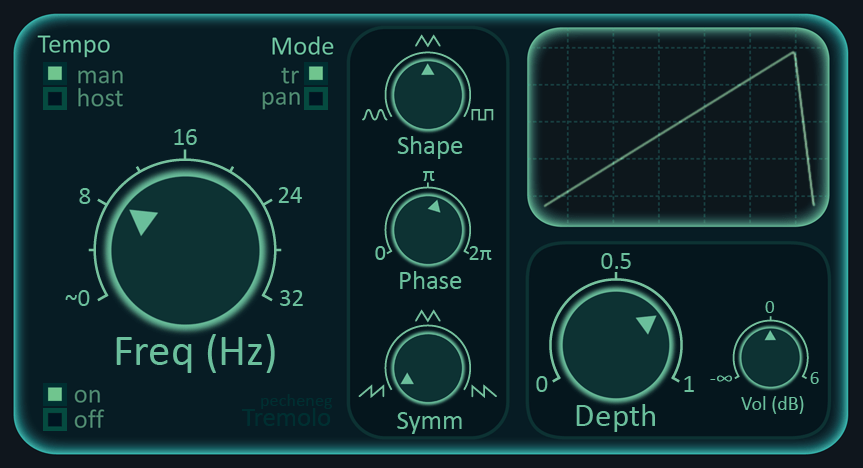Enable manual tempo with the man checkbox
Viewport: 863px width, 468px height.
tap(55, 74)
